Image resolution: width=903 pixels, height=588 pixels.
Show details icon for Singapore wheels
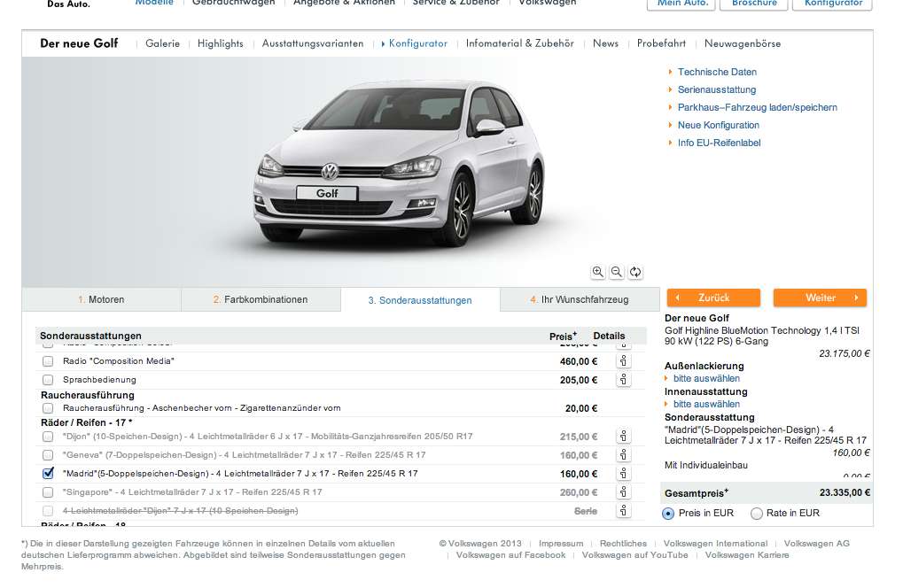(623, 492)
